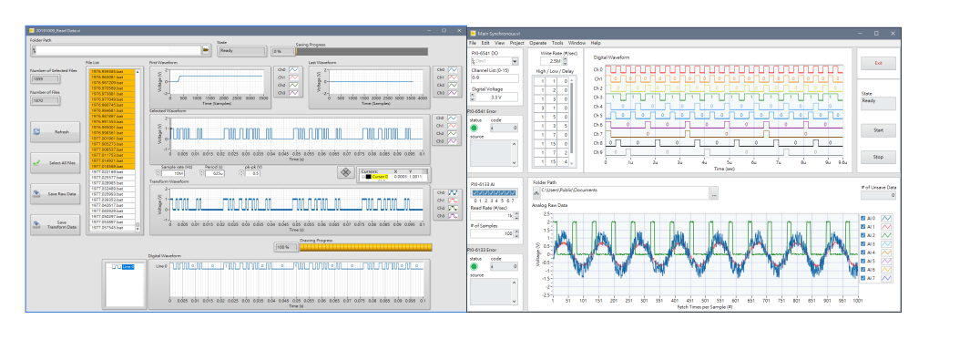
Task: Click the File List vertical scrollbar
Action: (x=138, y=150)
